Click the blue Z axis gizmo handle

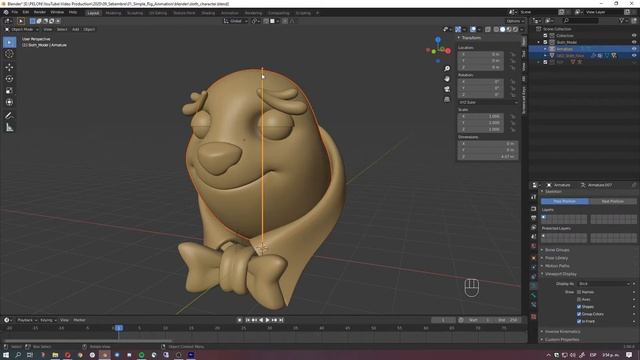point(438,40)
